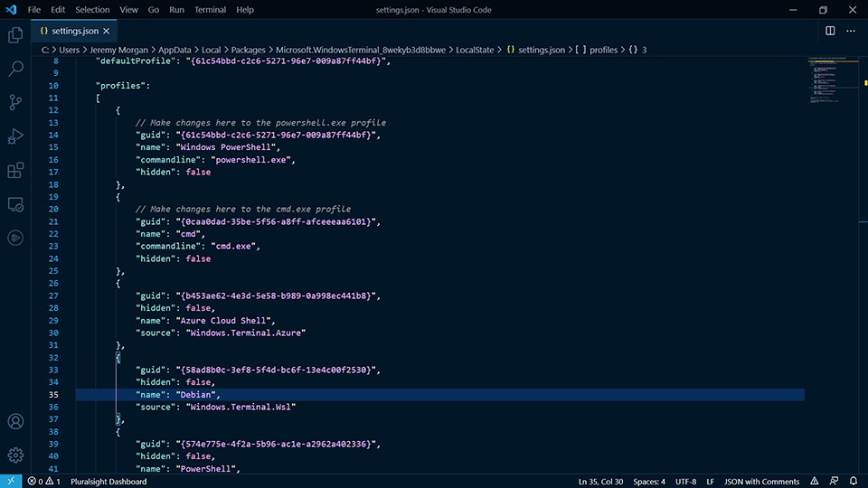Click the "powershell.exe" commandline value
The height and width of the screenshot is (488, 868).
250,160
